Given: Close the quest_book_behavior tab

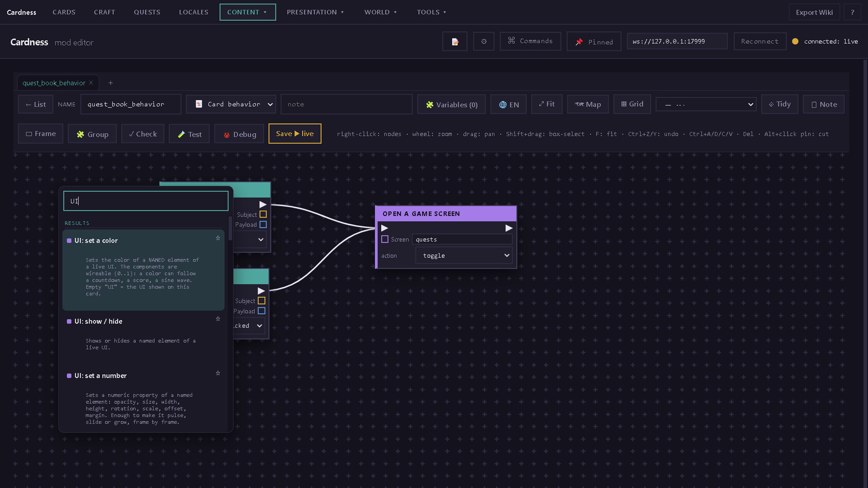Looking at the screenshot, I should tap(91, 83).
